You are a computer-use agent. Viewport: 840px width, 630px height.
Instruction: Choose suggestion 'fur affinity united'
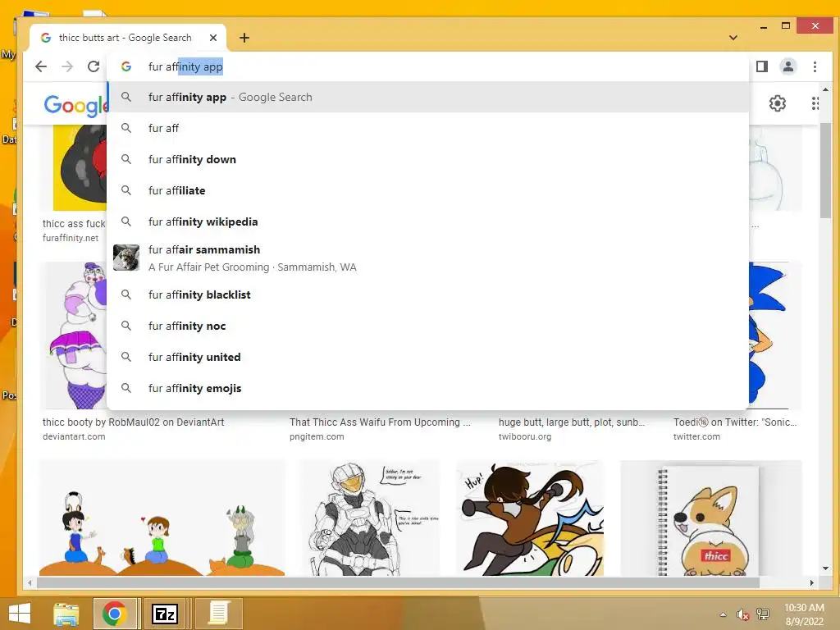point(427,357)
